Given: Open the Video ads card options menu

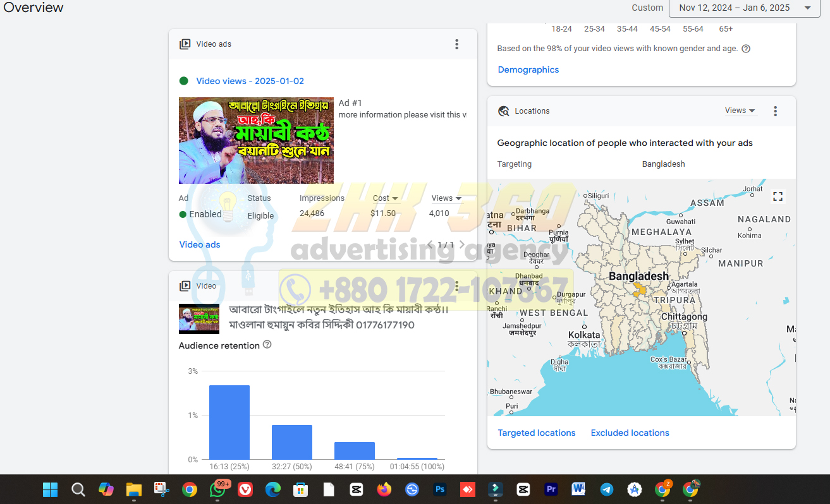Looking at the screenshot, I should pyautogui.click(x=456, y=44).
